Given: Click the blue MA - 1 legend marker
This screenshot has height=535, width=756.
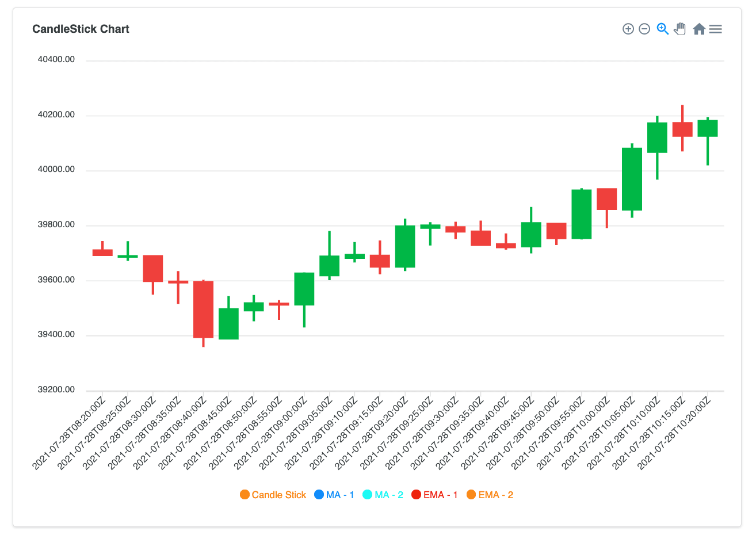Looking at the screenshot, I should coord(319,495).
